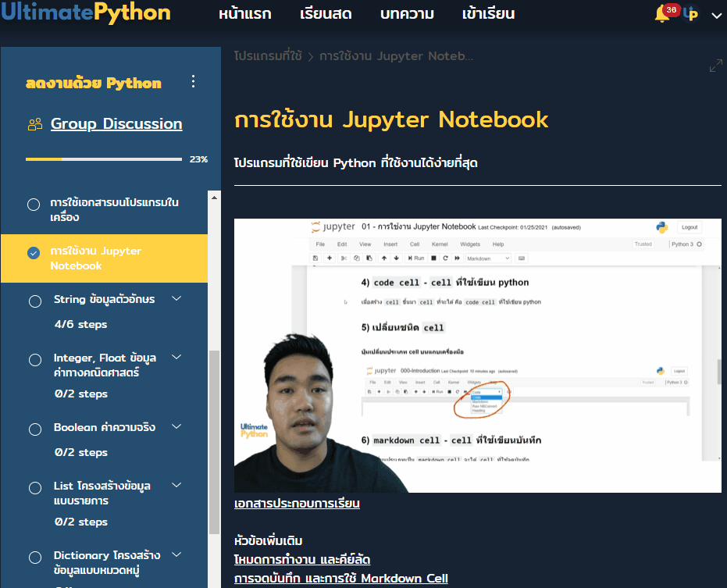
Task: Open the account dropdown arrow in header
Action: [x=716, y=16]
